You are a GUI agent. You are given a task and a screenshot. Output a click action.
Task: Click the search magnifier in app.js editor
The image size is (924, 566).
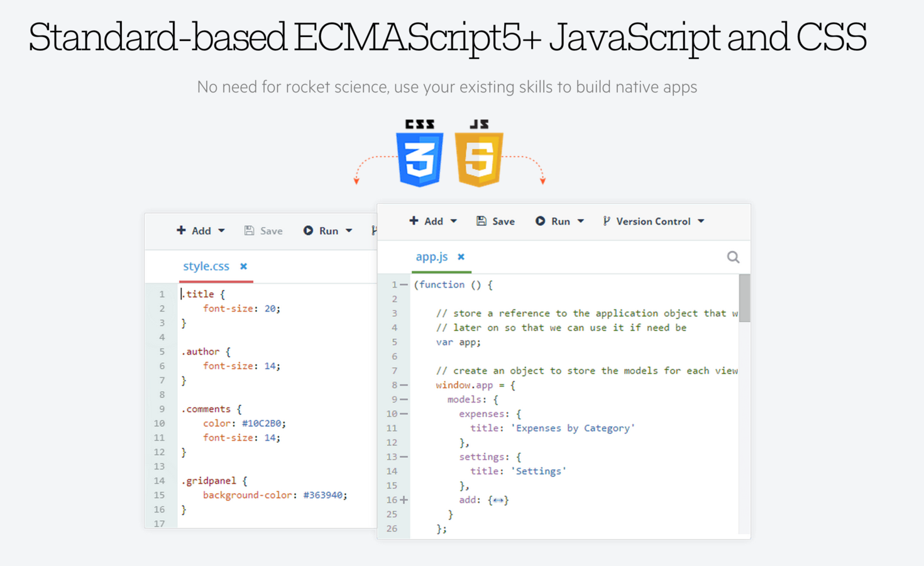point(733,257)
